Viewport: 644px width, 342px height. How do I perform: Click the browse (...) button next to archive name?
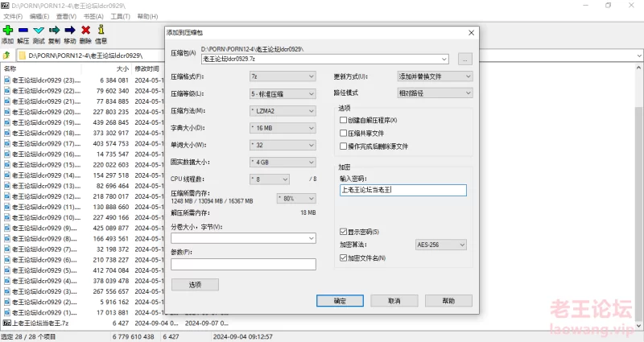pos(465,59)
